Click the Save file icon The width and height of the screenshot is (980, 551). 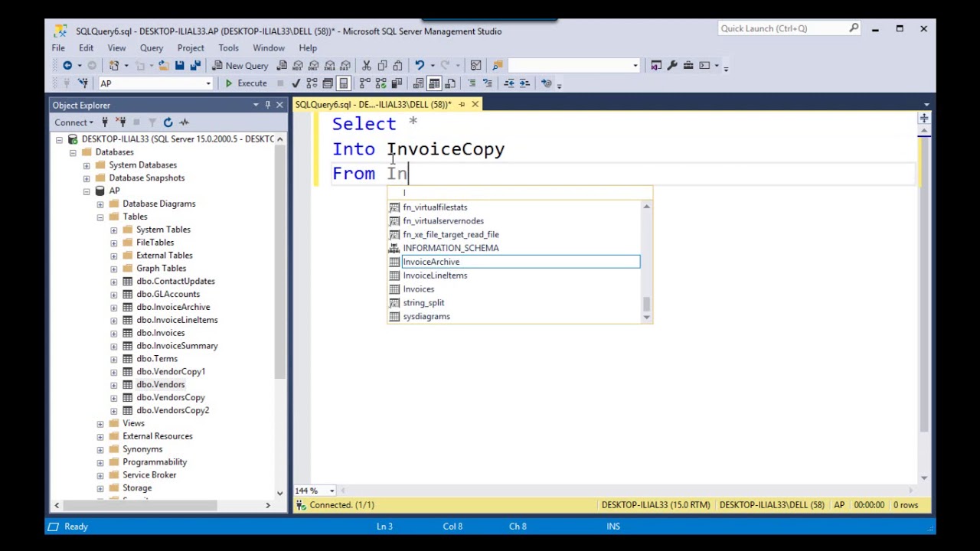click(x=179, y=65)
